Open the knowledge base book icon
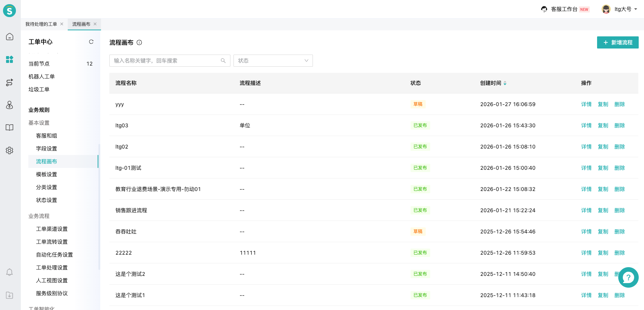Image resolution: width=644 pixels, height=310 pixels. pyautogui.click(x=10, y=128)
